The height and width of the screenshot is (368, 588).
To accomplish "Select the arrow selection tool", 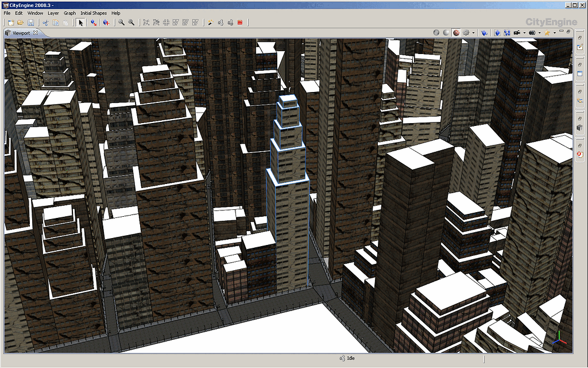I will click(x=80, y=22).
